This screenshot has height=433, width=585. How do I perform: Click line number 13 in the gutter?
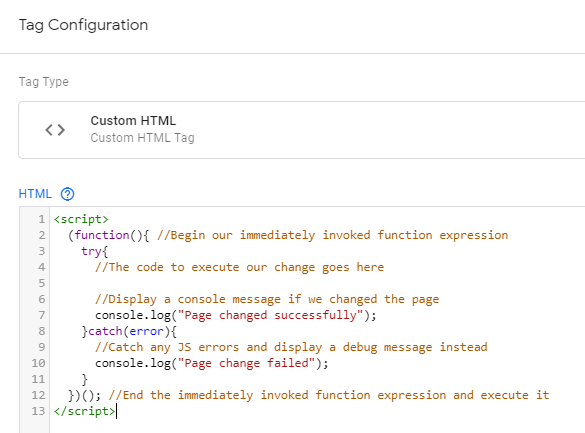click(38, 411)
